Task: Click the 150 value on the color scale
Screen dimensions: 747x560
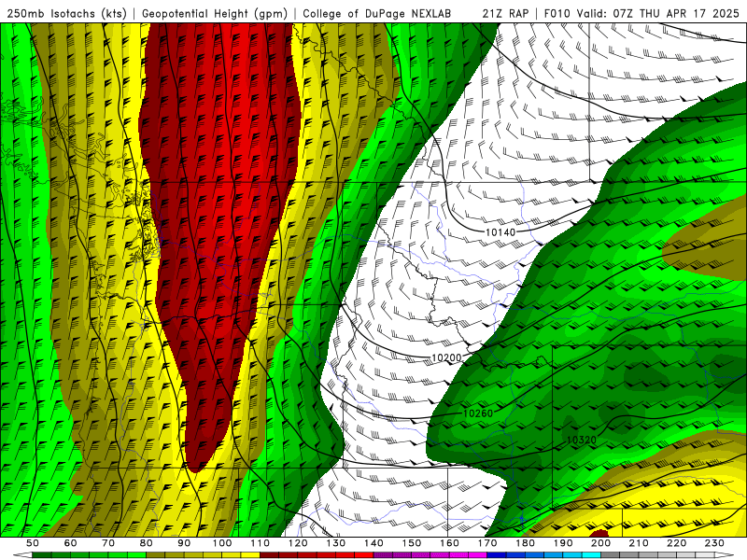Action: [412, 543]
